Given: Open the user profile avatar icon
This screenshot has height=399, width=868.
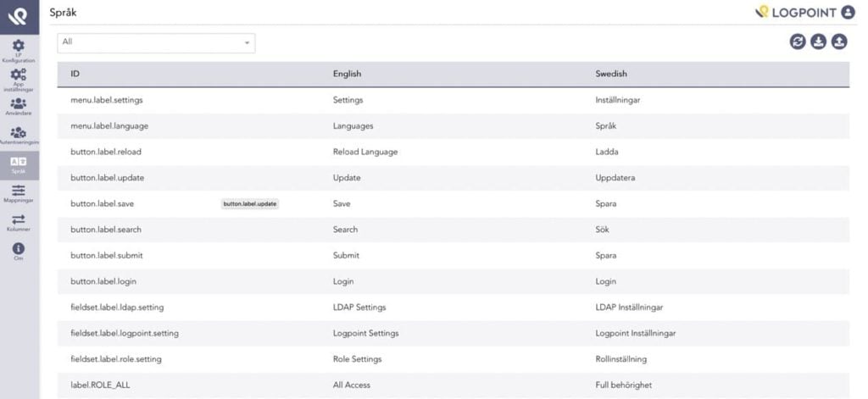Looking at the screenshot, I should pyautogui.click(x=848, y=12).
